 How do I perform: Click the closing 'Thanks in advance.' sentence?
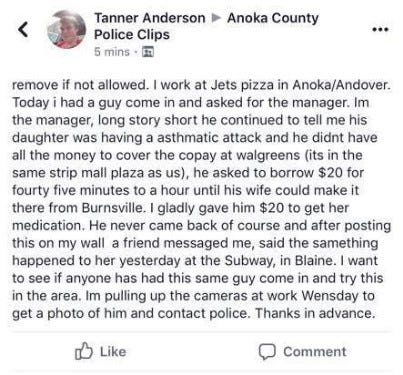pyautogui.click(x=314, y=313)
